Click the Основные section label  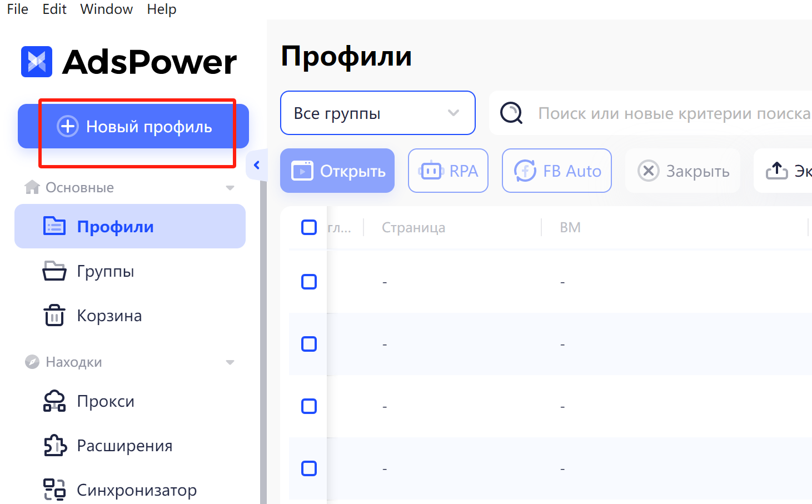point(79,187)
